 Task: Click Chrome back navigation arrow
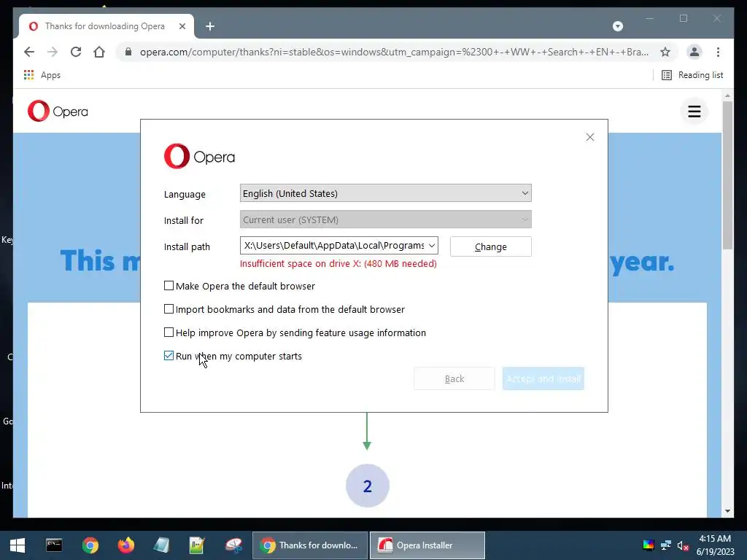click(x=29, y=52)
